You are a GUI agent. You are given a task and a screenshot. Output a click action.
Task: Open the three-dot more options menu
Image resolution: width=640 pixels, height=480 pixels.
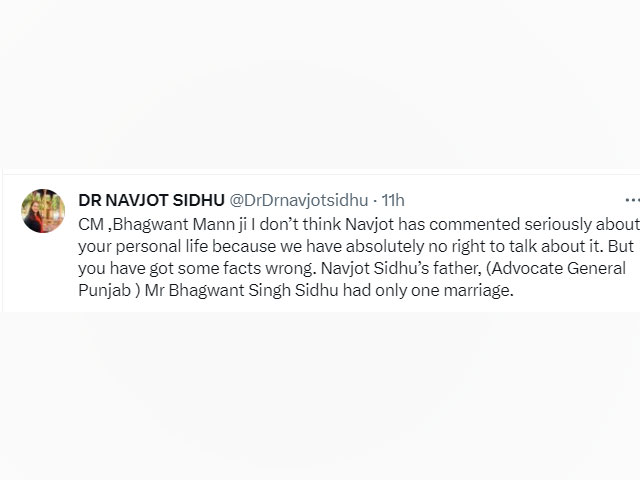pyautogui.click(x=632, y=200)
